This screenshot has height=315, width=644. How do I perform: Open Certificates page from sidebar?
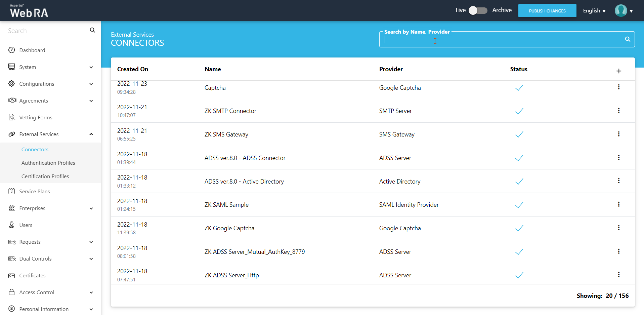[32, 275]
